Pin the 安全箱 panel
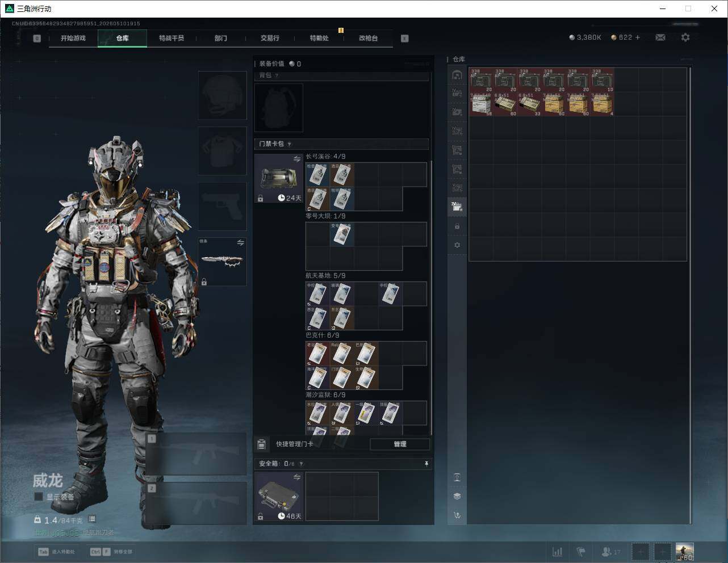Viewport: 728px width, 563px height. (x=426, y=464)
